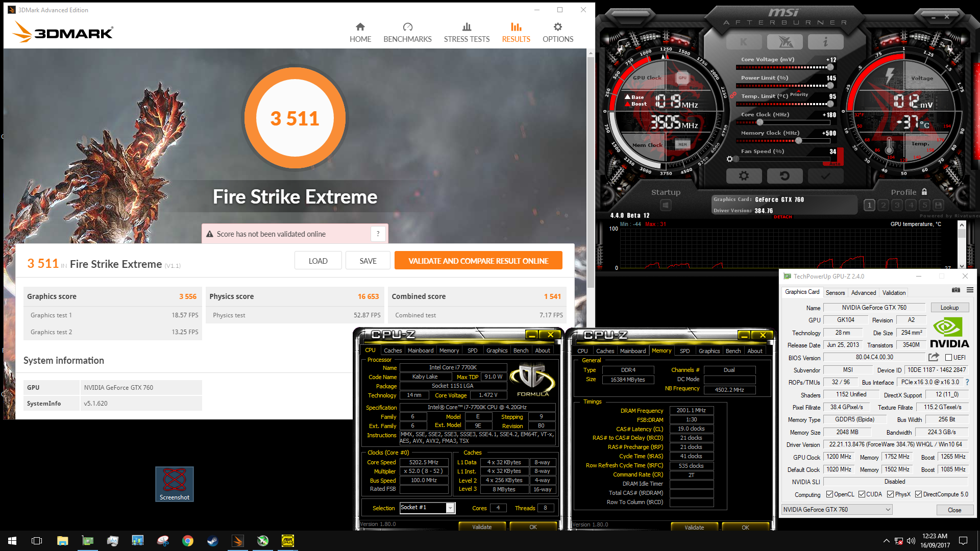This screenshot has height=551, width=980.
Task: Click the volume icon in system tray
Action: pos(911,541)
